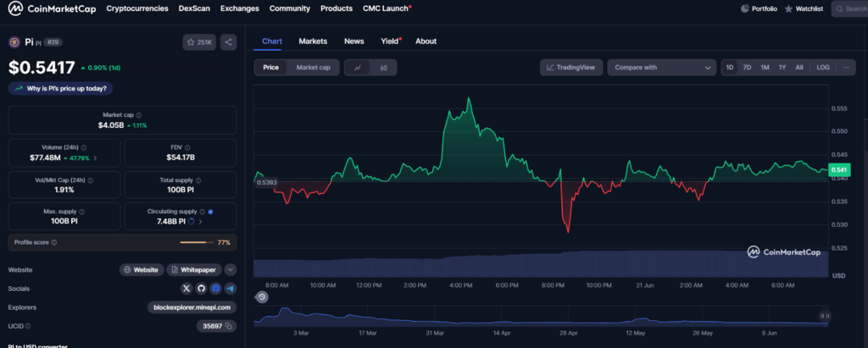The image size is (868, 348).
Task: Switch to candlestick chart icon
Action: [384, 68]
